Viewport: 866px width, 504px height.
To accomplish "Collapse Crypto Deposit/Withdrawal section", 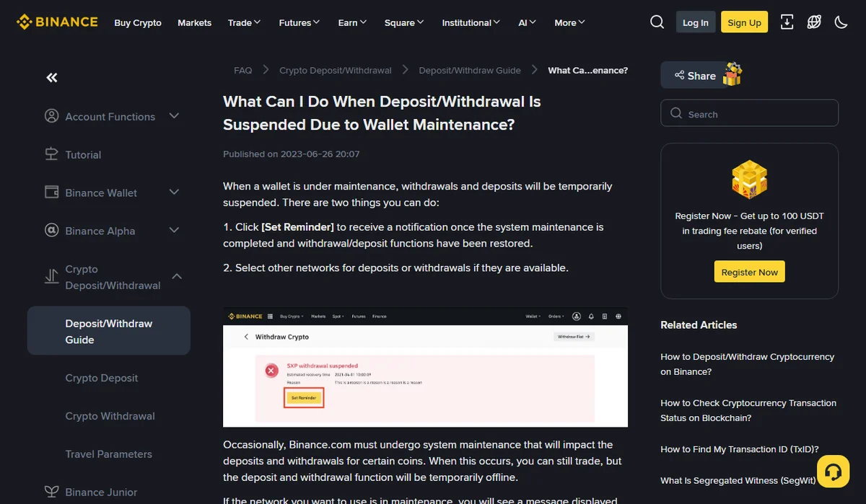I will tap(177, 277).
